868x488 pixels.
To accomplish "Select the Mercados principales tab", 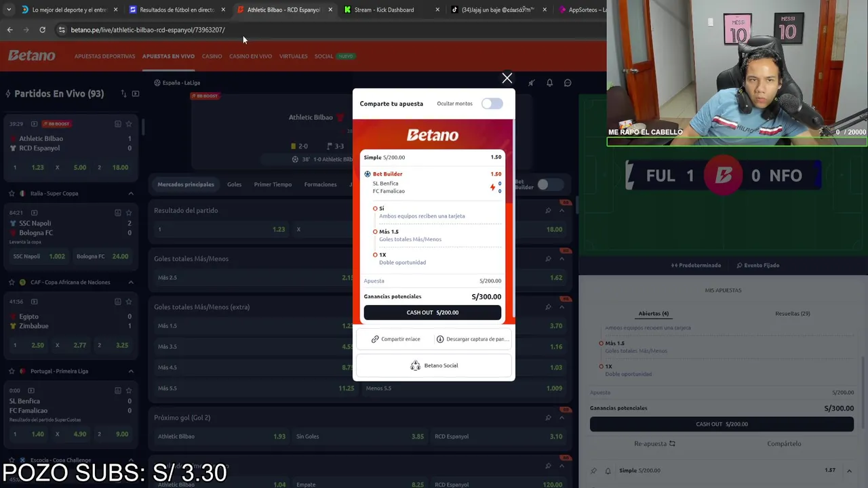I will [x=186, y=184].
